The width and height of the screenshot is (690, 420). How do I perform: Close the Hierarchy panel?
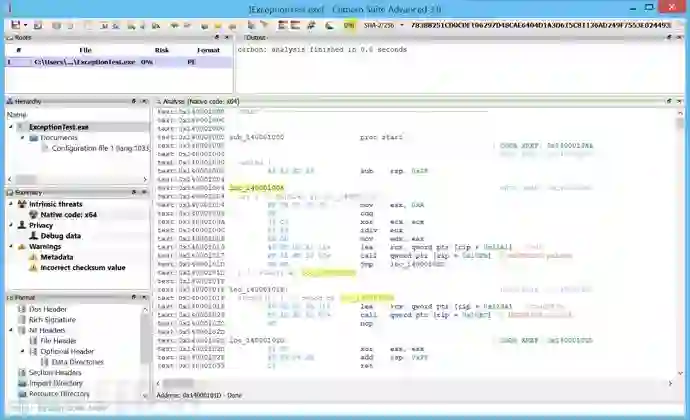pyautogui.click(x=144, y=101)
